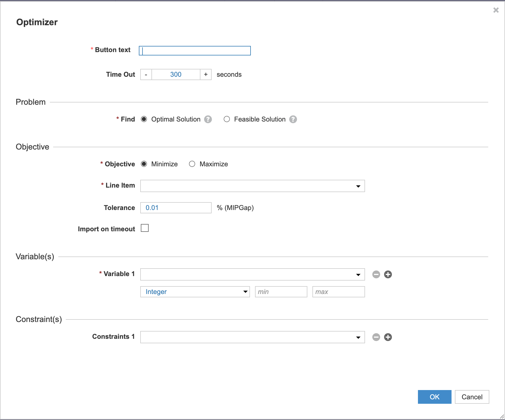This screenshot has height=420, width=505.
Task: Remove Variable 1 using the minus icon
Action: [376, 274]
